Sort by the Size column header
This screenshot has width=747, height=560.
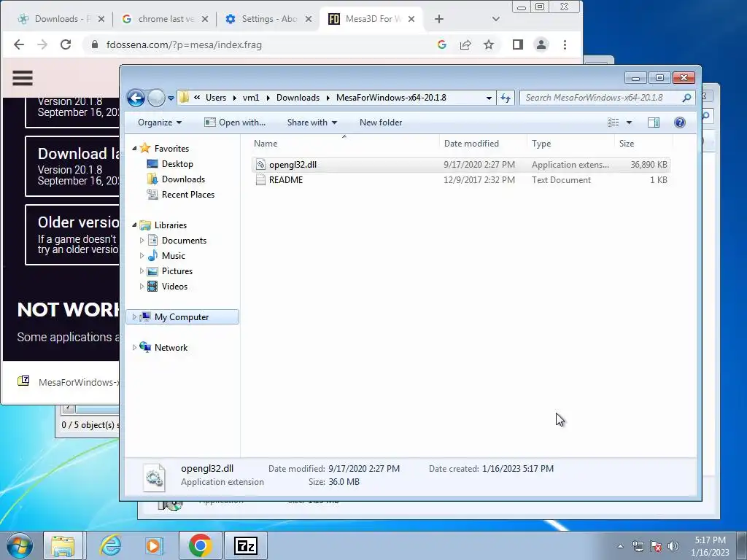tap(643, 144)
